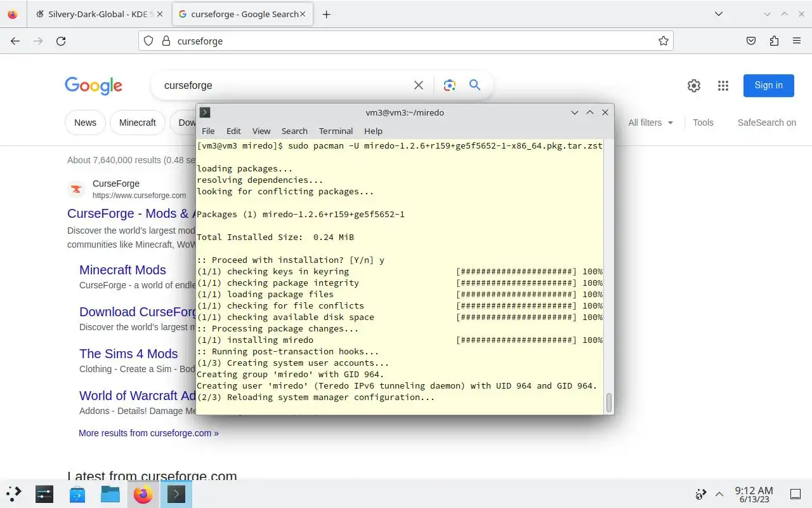Click the Google logo
This screenshot has width=812, height=508.
(93, 86)
